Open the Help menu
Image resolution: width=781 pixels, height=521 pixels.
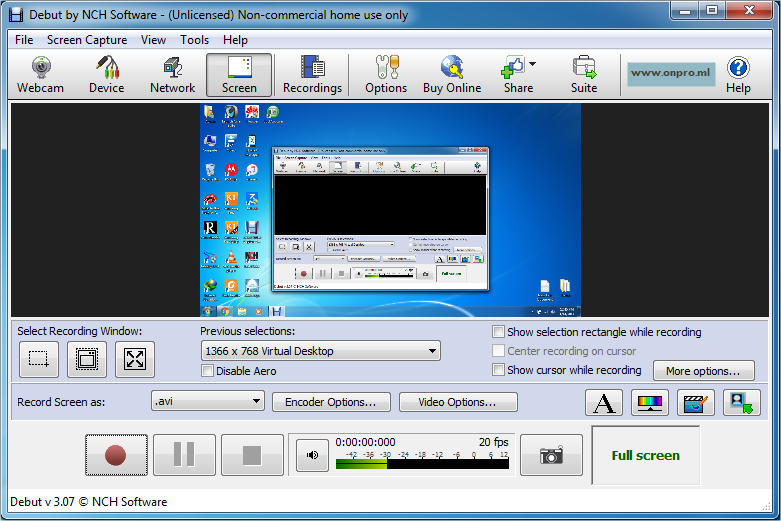(235, 40)
